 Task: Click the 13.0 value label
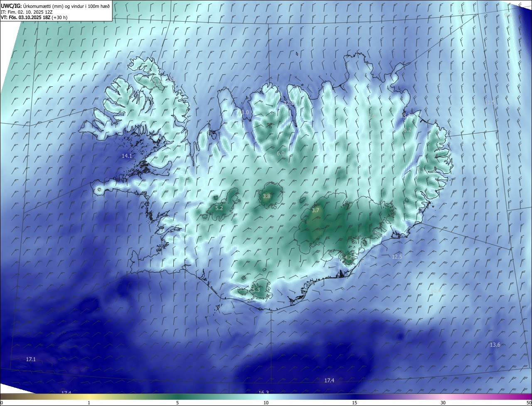pos(244,113)
